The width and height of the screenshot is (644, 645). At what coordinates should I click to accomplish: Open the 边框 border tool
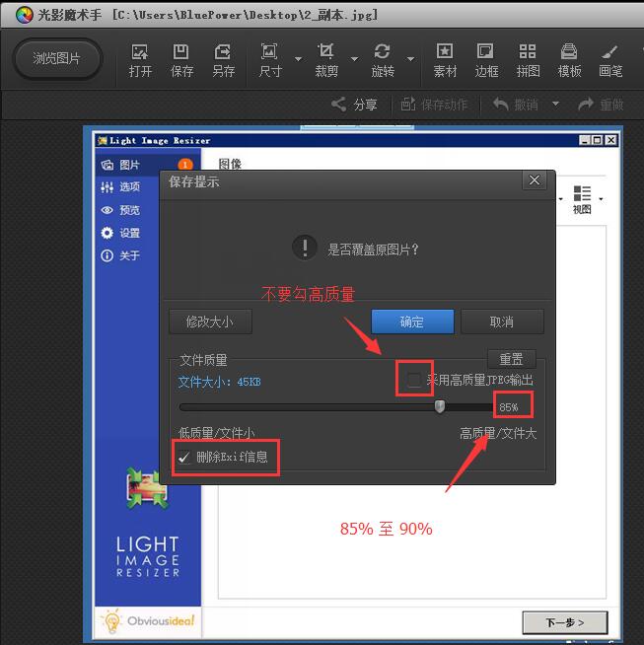486,61
